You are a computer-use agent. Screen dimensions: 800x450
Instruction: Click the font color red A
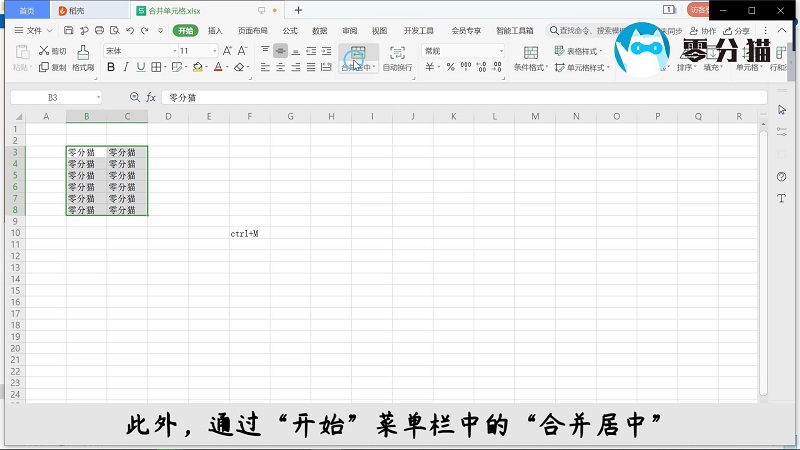click(x=217, y=68)
